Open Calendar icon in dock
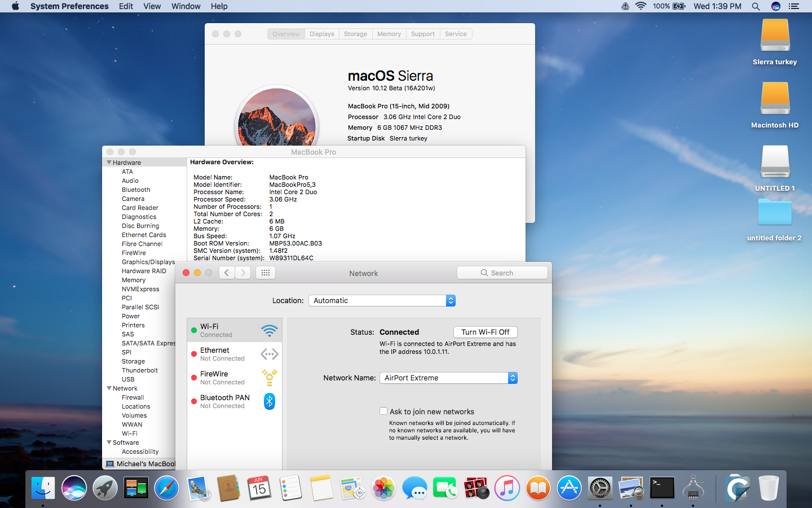This screenshot has width=812, height=508. [259, 488]
